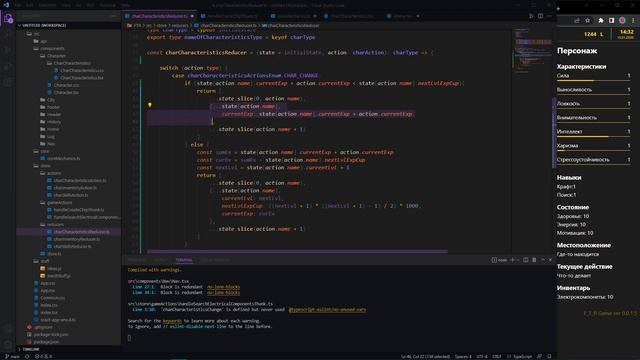Collapse the reducers folder
640x360 pixels.
click(x=52, y=224)
